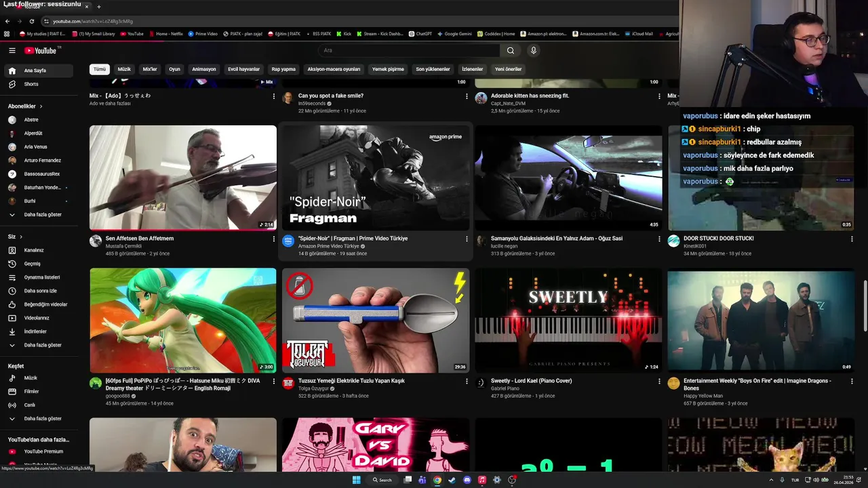Open Amazon Prime Video Türkiye channel
The width and height of the screenshot is (868, 488).
(330, 246)
